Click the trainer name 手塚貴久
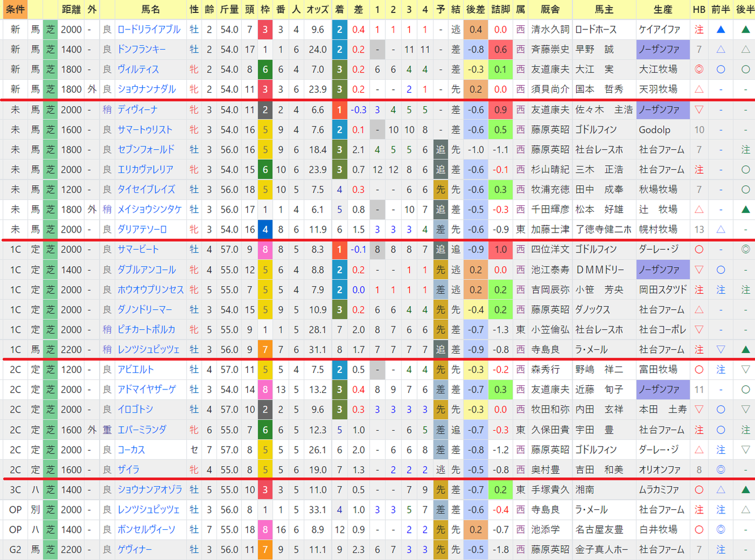The width and height of the screenshot is (755, 560). point(550,490)
